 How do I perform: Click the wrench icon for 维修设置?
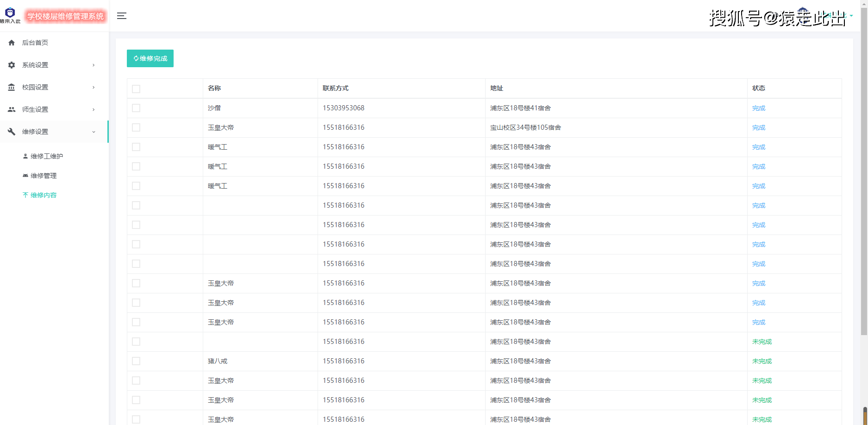12,132
